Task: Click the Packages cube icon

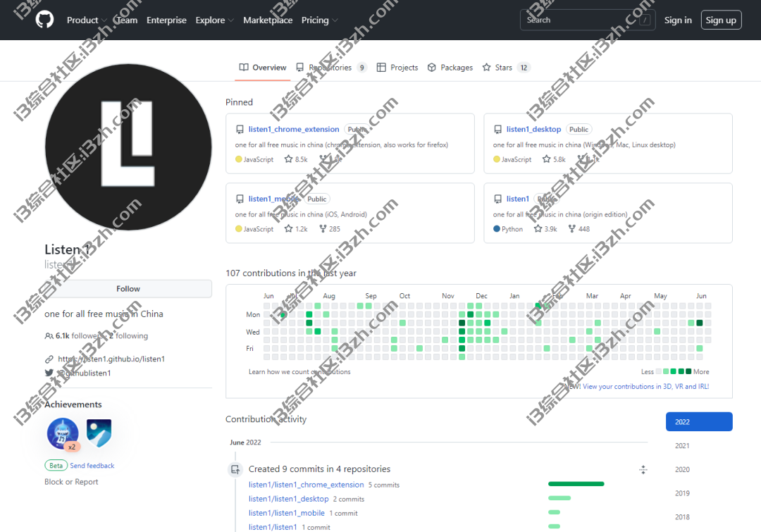Action: point(431,68)
